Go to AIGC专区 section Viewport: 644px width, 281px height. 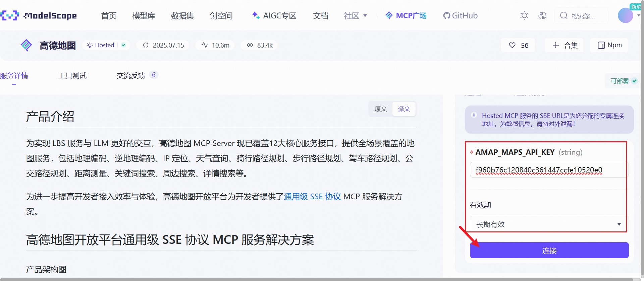pyautogui.click(x=280, y=16)
